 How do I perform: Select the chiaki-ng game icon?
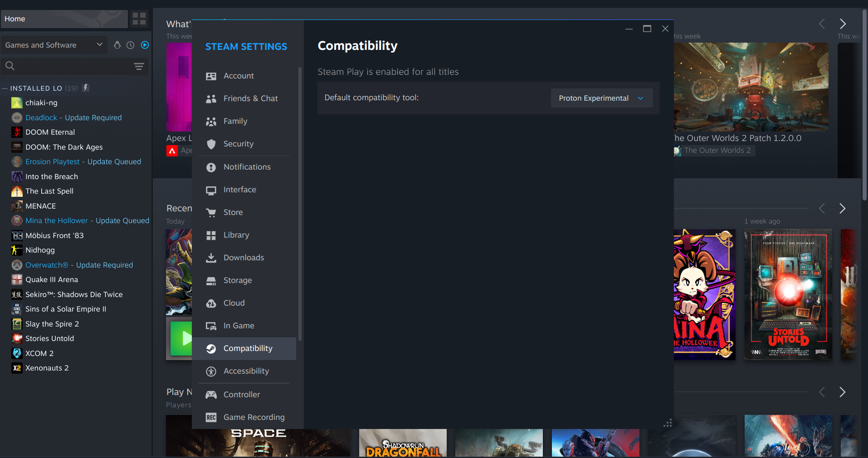click(x=17, y=103)
